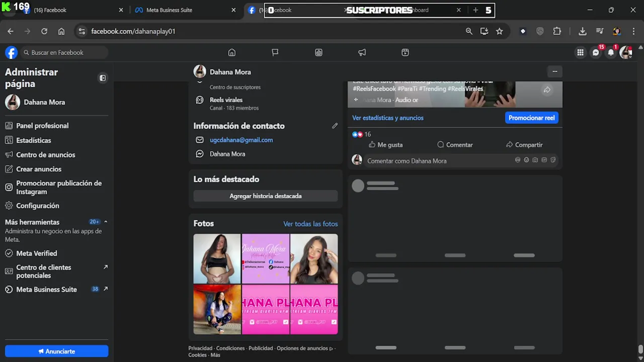The width and height of the screenshot is (644, 362).
Task: Open Ver todas las fotos link
Action: 310,224
